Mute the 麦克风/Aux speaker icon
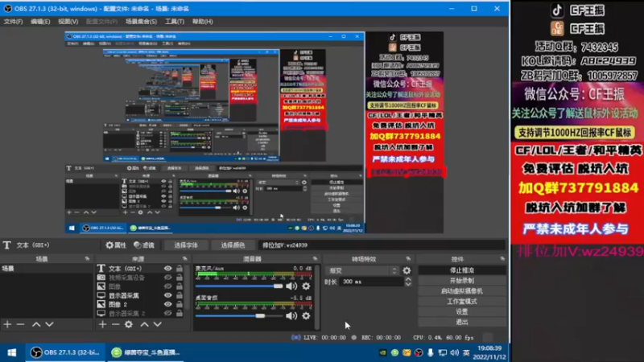 click(x=291, y=286)
